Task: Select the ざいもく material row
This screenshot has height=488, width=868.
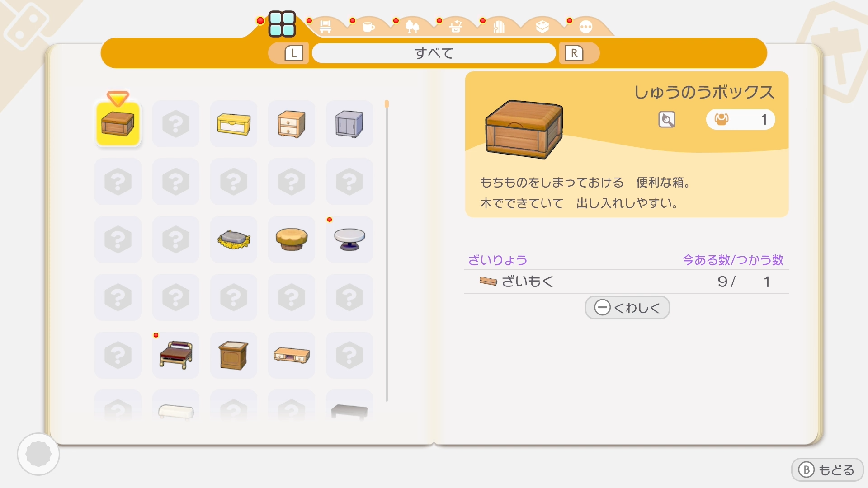Action: pos(627,282)
